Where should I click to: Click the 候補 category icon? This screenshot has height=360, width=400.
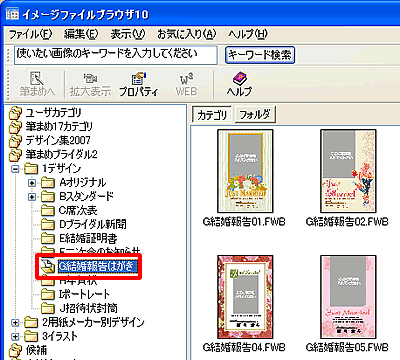tap(15, 350)
